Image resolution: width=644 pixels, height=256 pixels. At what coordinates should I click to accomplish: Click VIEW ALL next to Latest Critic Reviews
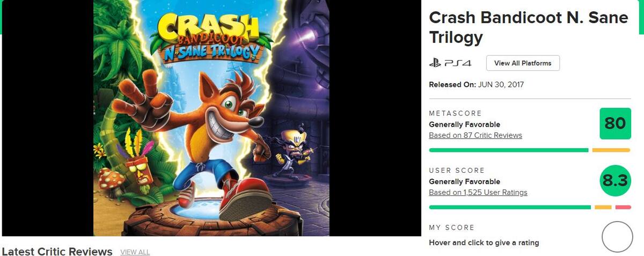click(135, 252)
